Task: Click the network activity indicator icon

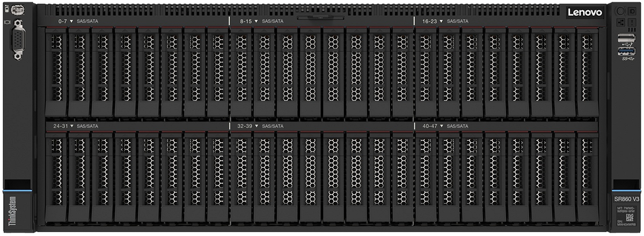Action: tap(619, 21)
